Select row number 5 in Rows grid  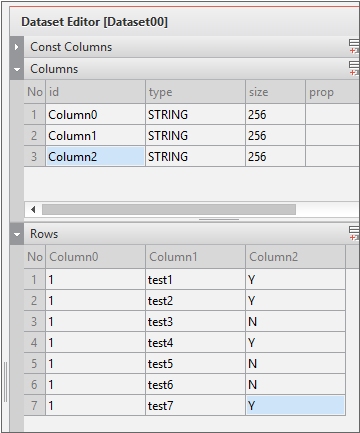click(34, 364)
